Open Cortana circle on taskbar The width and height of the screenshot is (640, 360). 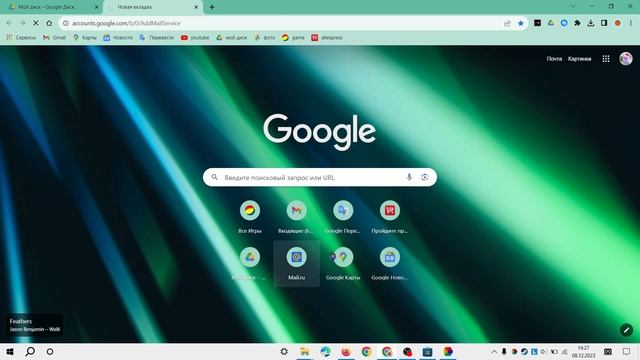pyautogui.click(x=50, y=351)
